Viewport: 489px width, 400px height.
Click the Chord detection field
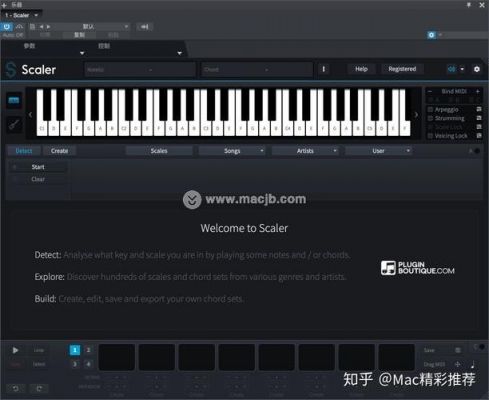(x=257, y=70)
